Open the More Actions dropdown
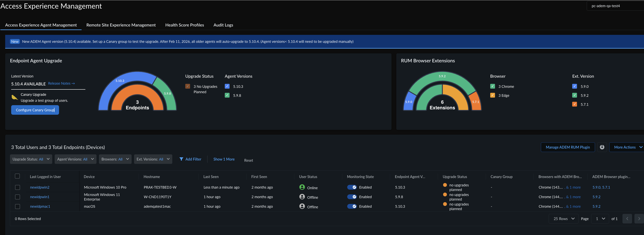The height and width of the screenshot is (235, 644). coord(627,147)
